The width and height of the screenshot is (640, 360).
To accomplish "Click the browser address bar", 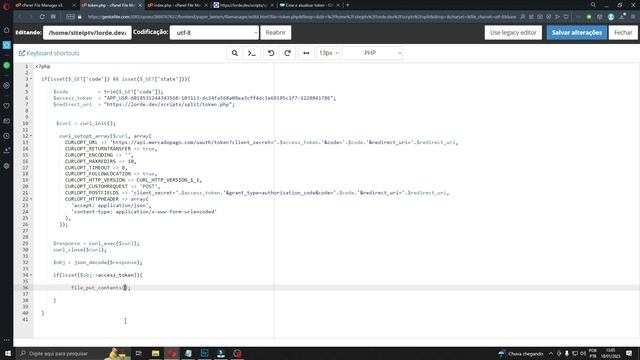I will pos(302,17).
